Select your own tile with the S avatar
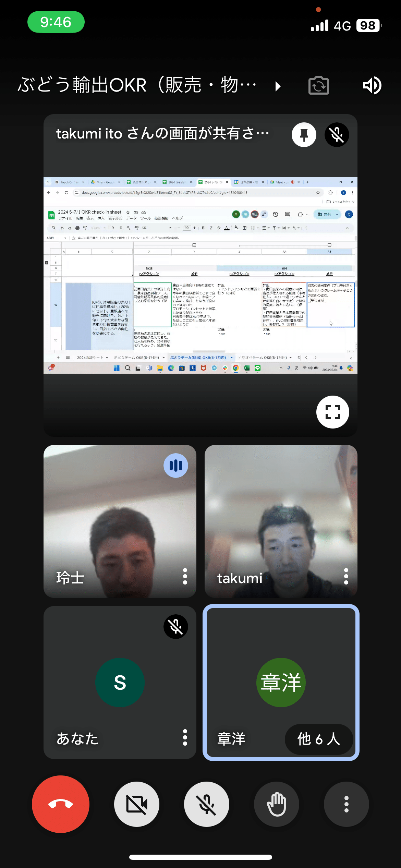 tap(120, 683)
